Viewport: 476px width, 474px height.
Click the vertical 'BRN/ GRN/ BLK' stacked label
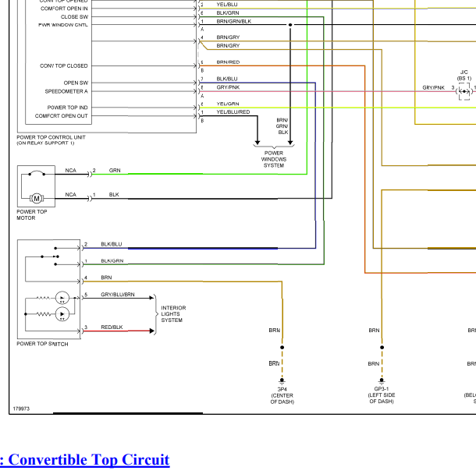pos(282,126)
